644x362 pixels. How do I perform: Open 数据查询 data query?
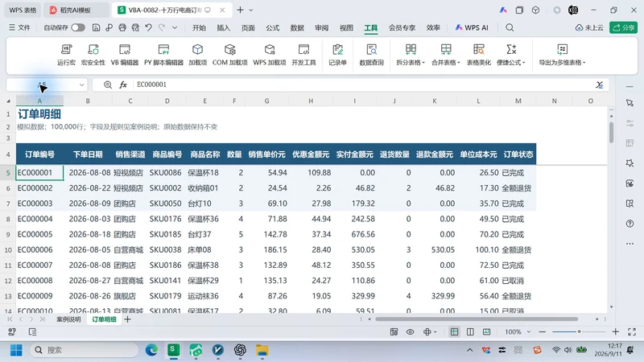pos(371,55)
